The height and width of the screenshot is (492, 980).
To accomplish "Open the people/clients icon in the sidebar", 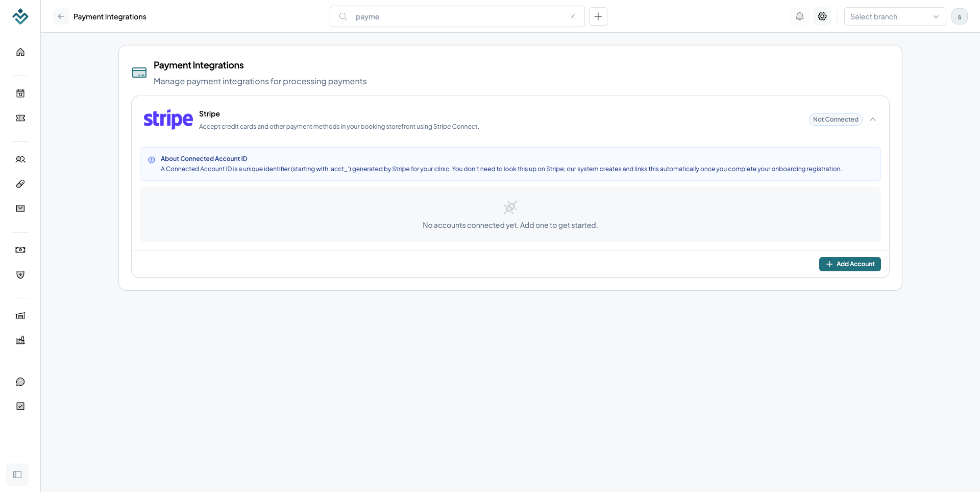I will [x=20, y=159].
